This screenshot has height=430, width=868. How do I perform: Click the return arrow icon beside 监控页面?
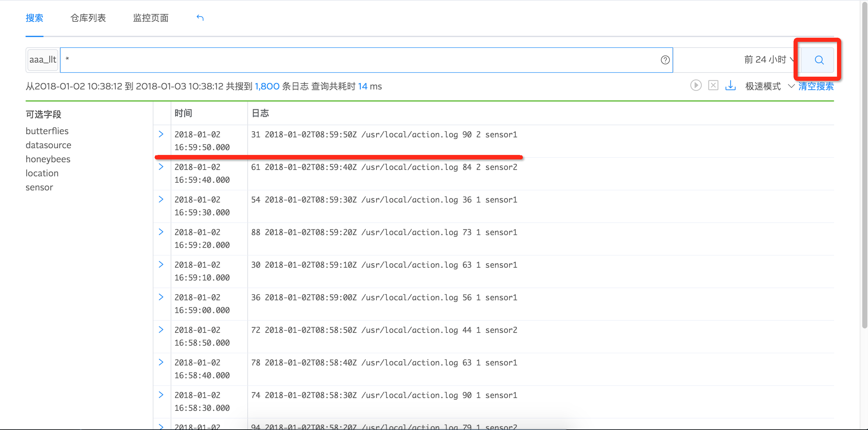pyautogui.click(x=200, y=18)
